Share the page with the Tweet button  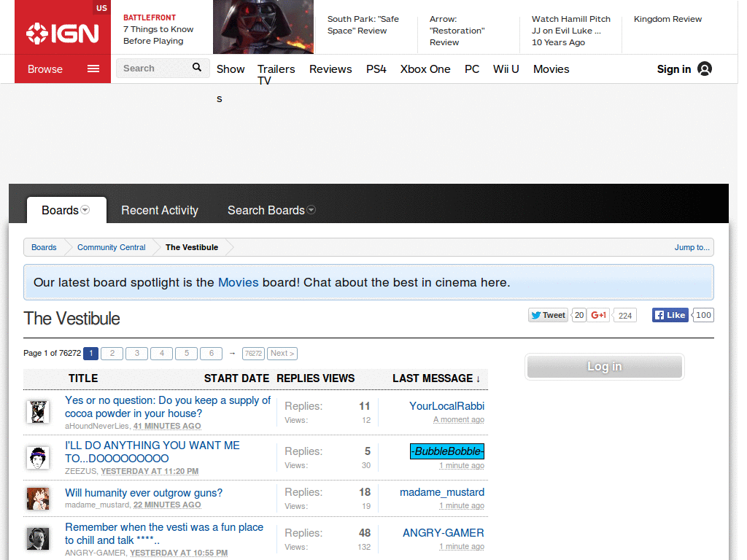(547, 314)
